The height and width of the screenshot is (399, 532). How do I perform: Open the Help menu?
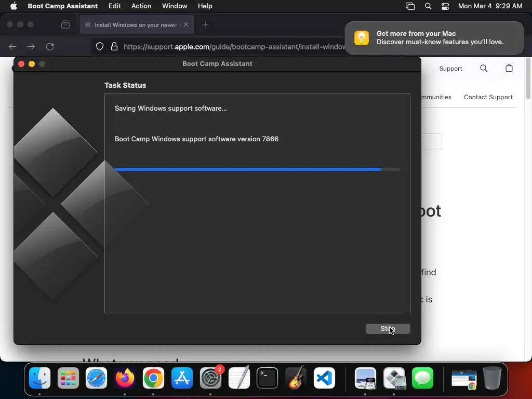pyautogui.click(x=205, y=6)
